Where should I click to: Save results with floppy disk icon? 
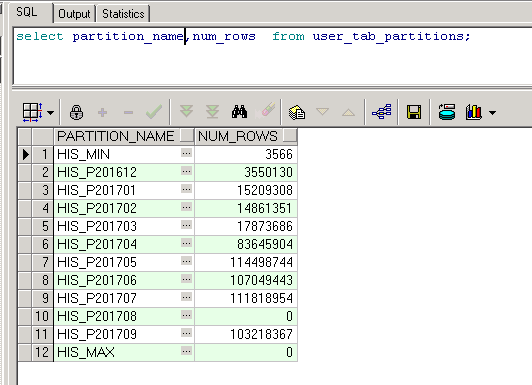[414, 112]
